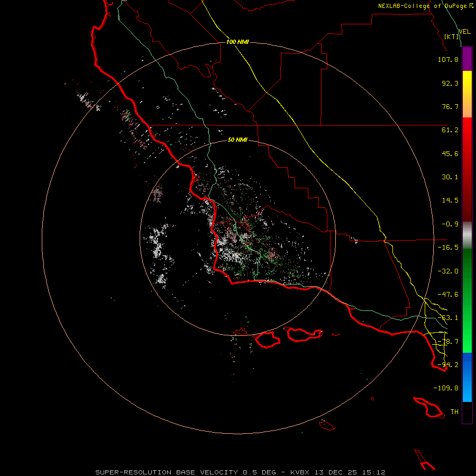Select the -16.5 scale value
The image size is (476, 476).
pos(448,248)
